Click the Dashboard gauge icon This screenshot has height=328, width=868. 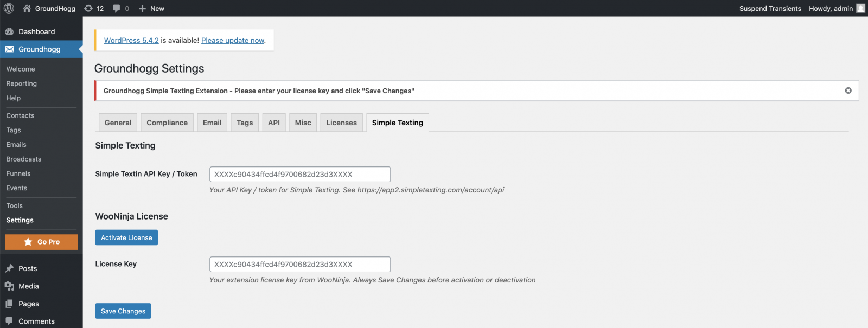pos(9,31)
